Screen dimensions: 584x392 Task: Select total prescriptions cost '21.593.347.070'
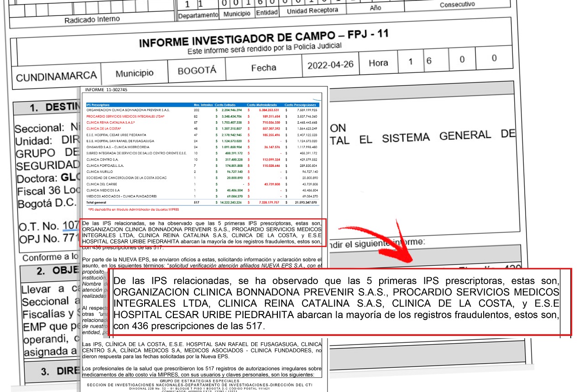[305, 202]
